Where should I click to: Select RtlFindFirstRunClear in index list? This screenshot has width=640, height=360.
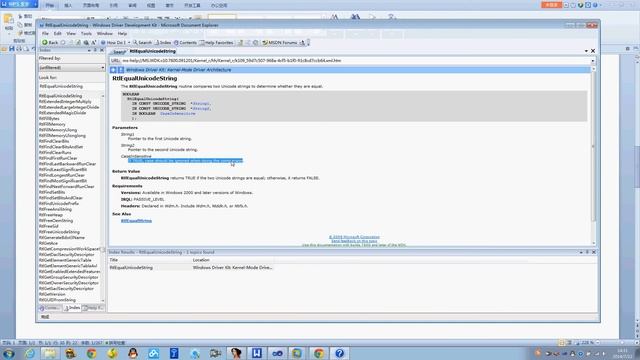pos(58,158)
